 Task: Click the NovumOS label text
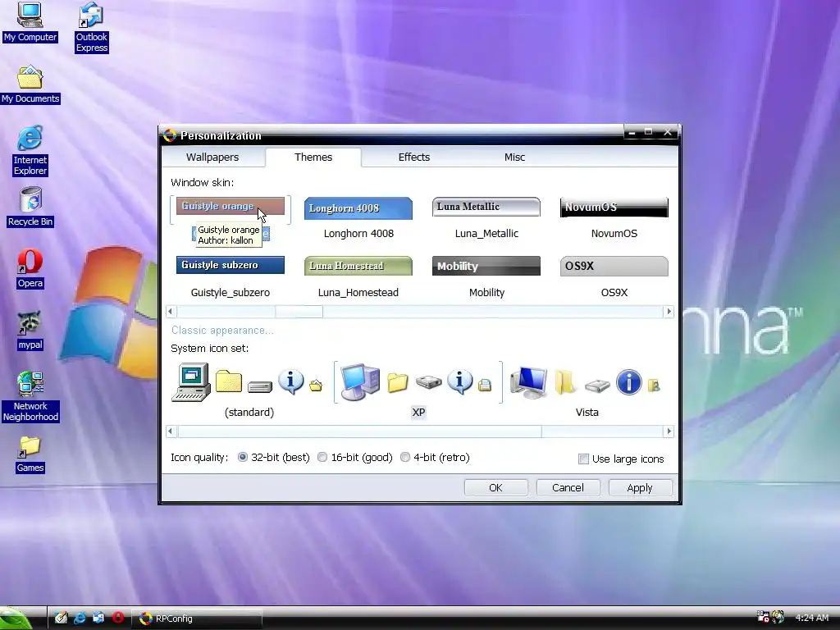click(614, 234)
